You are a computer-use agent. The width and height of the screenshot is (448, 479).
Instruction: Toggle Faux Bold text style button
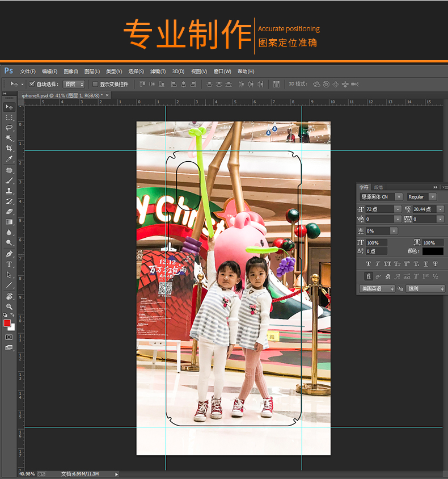coord(369,264)
